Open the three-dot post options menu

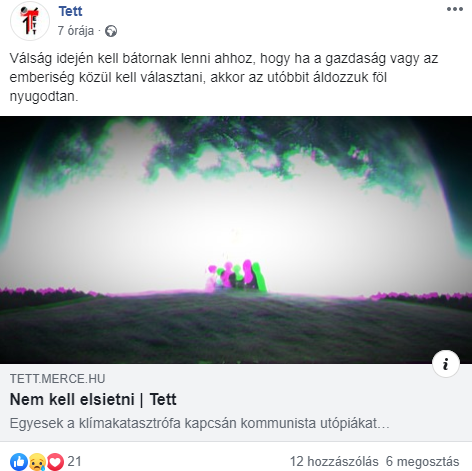(x=455, y=9)
